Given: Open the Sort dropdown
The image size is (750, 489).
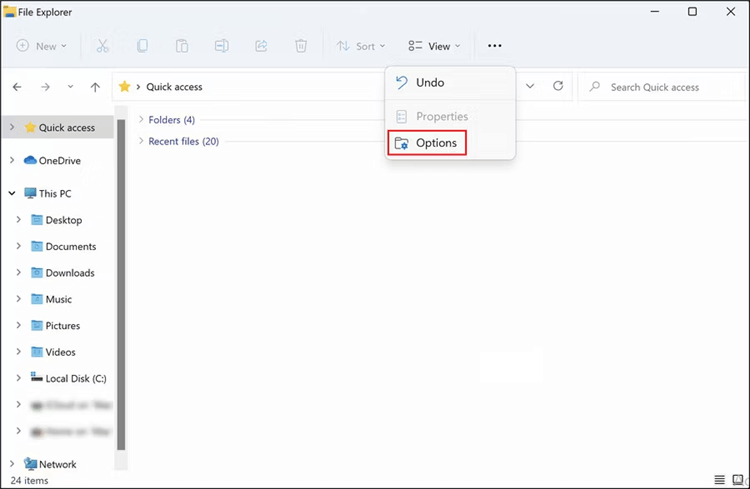Looking at the screenshot, I should point(361,46).
